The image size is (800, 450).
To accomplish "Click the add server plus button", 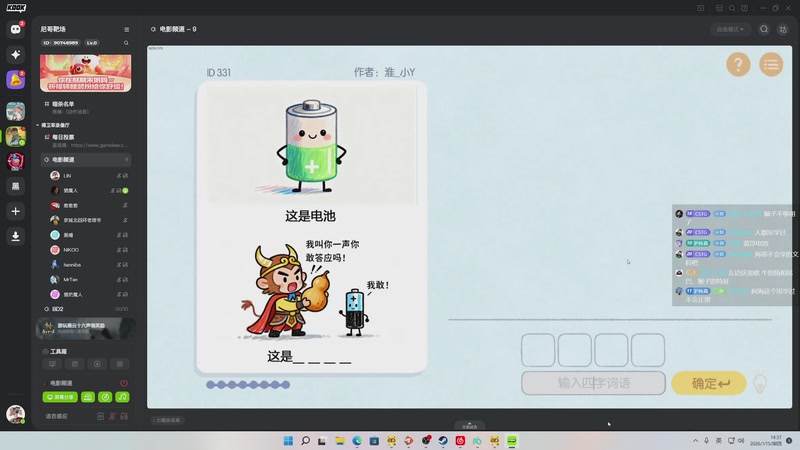I will click(15, 211).
